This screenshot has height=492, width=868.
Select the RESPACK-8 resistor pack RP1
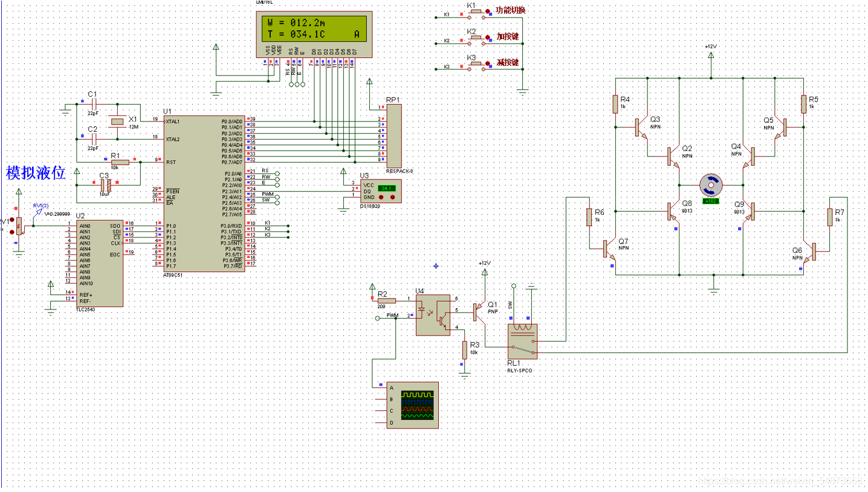pos(394,135)
